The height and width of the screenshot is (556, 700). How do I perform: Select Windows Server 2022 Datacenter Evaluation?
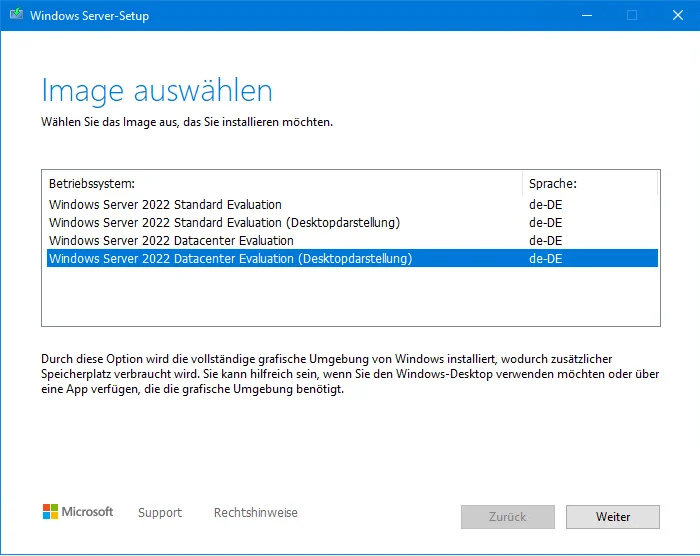coord(352,240)
